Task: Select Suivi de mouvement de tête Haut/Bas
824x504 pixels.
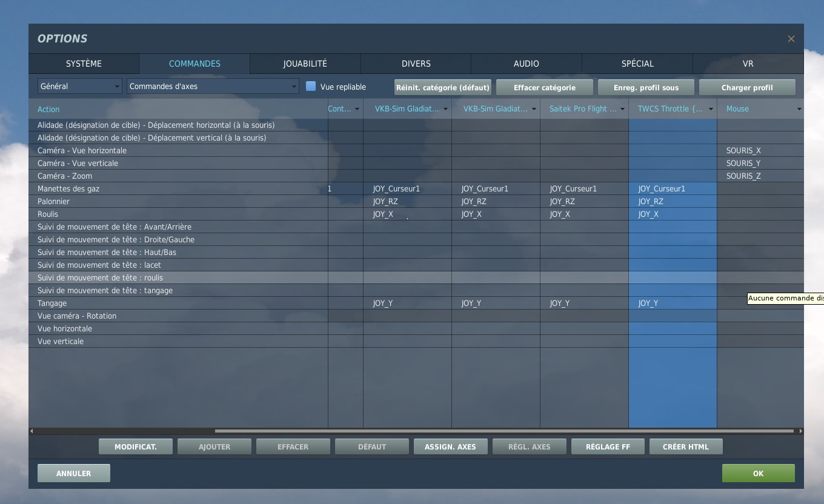Action: click(416, 252)
